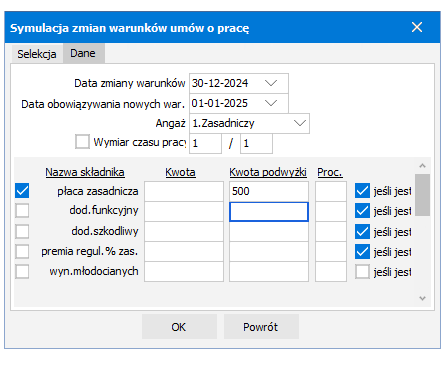Click Kwota field for wyn.młodocianych
The image size is (446, 366).
click(184, 272)
